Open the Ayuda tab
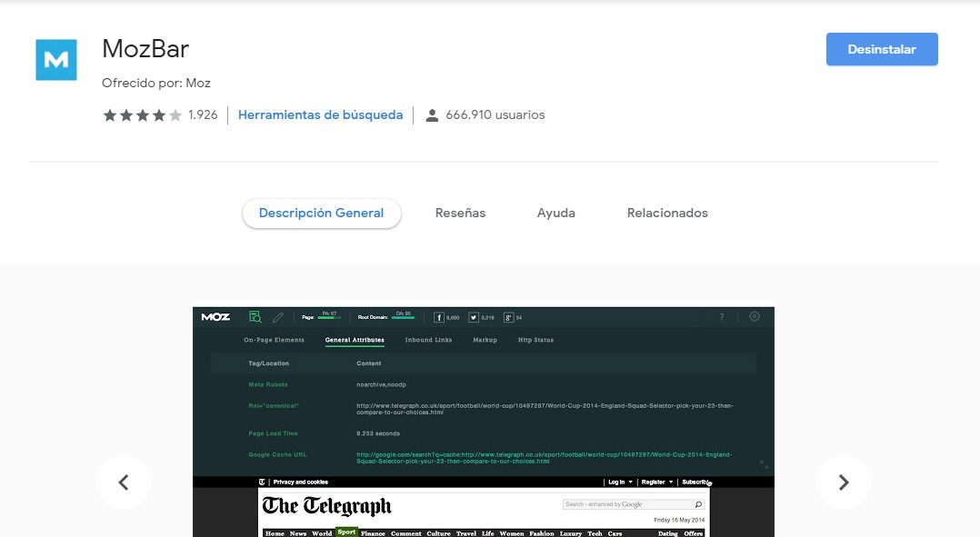Viewport: 980px width, 537px height. point(555,213)
